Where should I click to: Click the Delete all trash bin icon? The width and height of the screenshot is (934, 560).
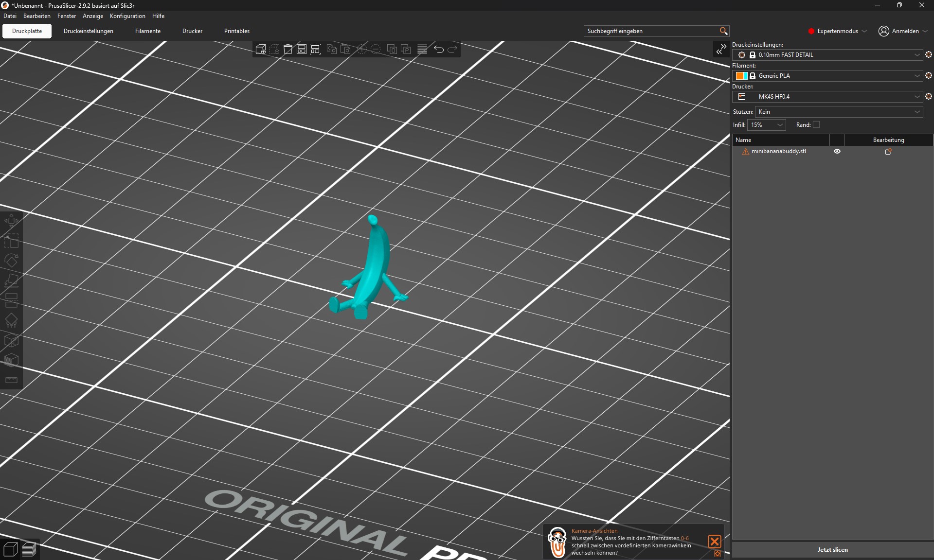[288, 49]
